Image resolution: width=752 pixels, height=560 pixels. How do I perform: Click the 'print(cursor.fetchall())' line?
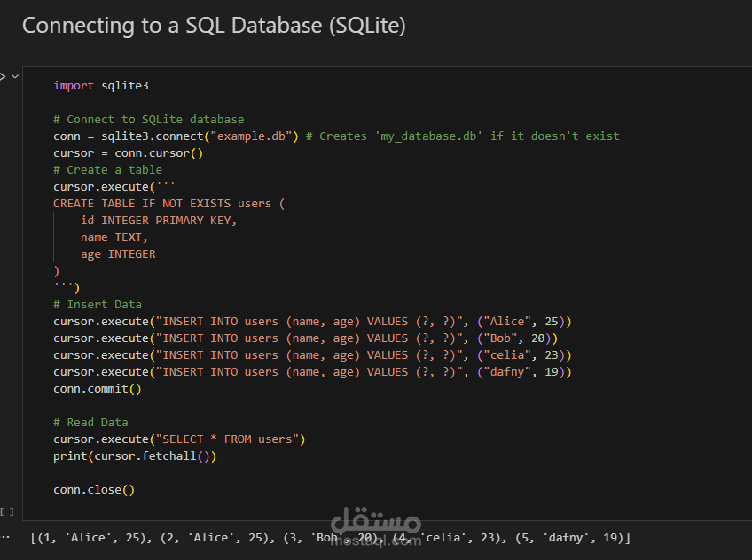pyautogui.click(x=135, y=456)
